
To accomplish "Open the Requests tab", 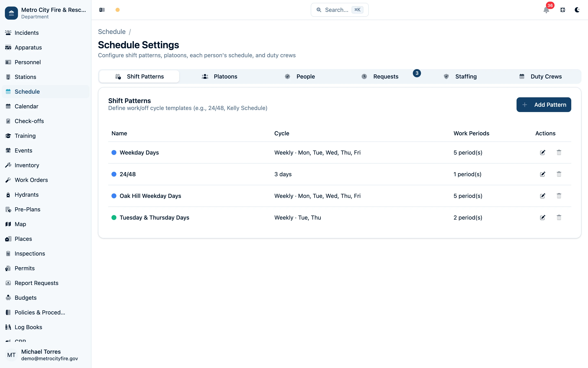I will point(380,76).
